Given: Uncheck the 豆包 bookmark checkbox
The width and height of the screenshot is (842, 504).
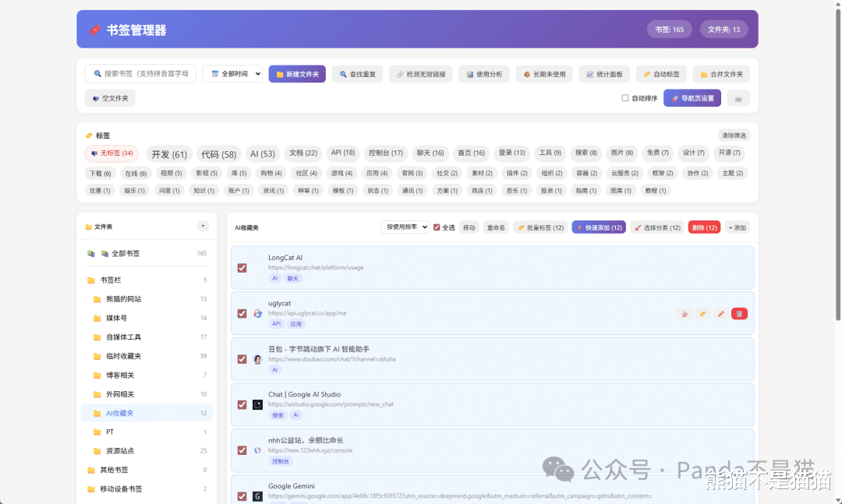Looking at the screenshot, I should tap(242, 359).
